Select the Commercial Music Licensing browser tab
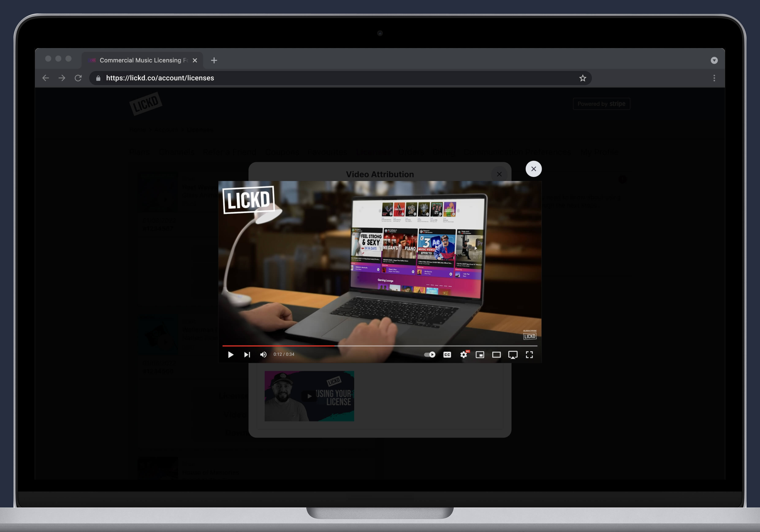Image resolution: width=760 pixels, height=532 pixels. pos(142,60)
